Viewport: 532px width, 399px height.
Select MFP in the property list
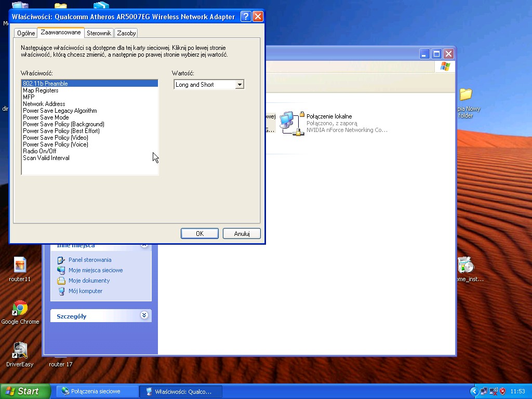[x=90, y=97]
